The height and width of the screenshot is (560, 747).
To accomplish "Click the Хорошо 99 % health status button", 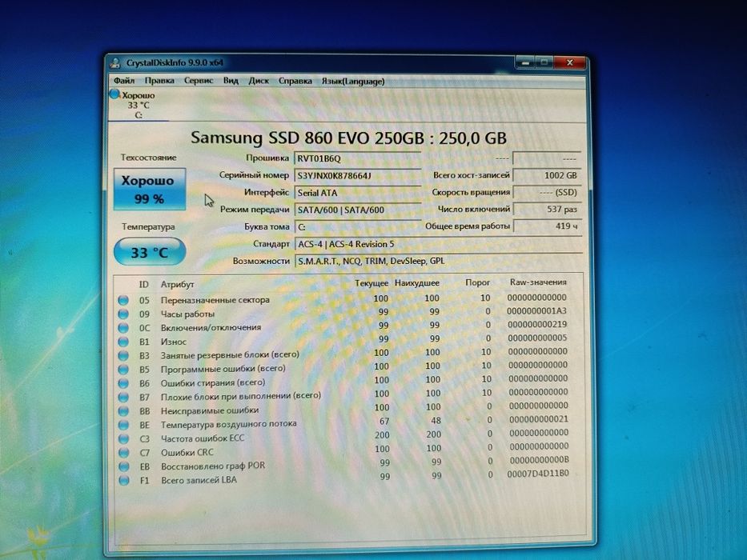I will point(149,189).
